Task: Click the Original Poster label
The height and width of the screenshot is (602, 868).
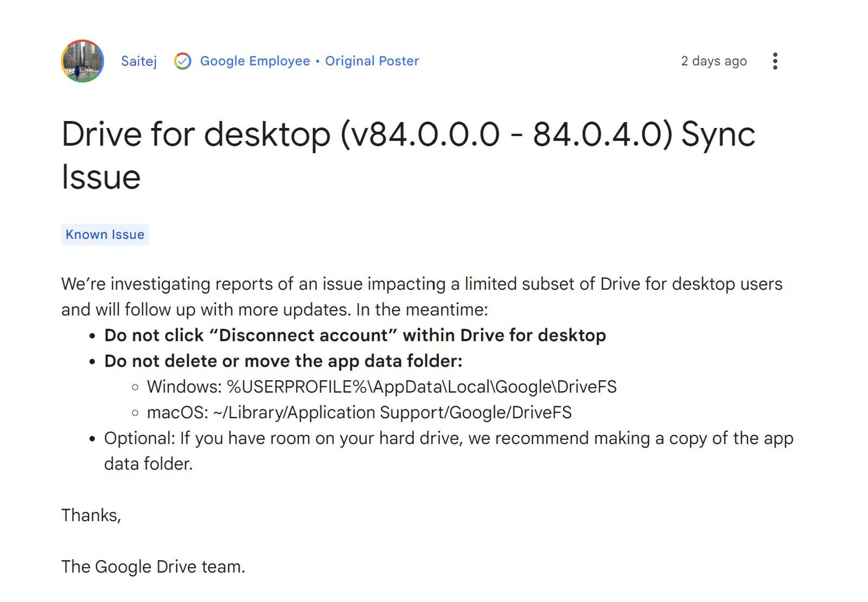Action: pos(372,61)
